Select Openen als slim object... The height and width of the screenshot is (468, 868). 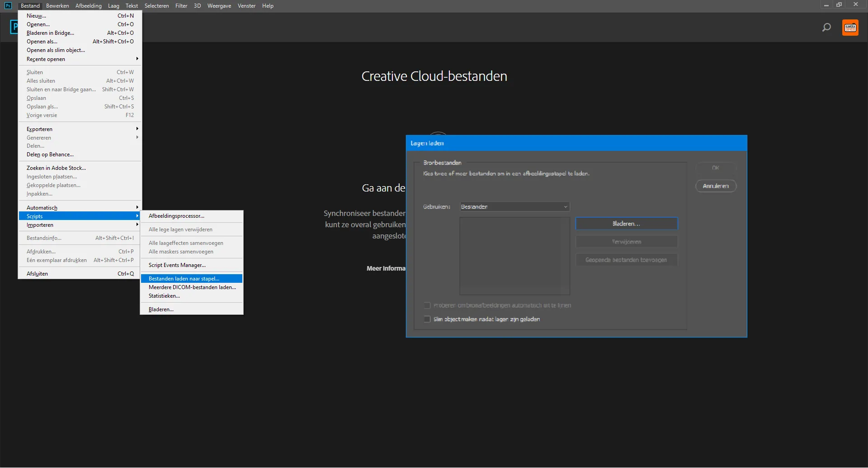(x=80, y=50)
